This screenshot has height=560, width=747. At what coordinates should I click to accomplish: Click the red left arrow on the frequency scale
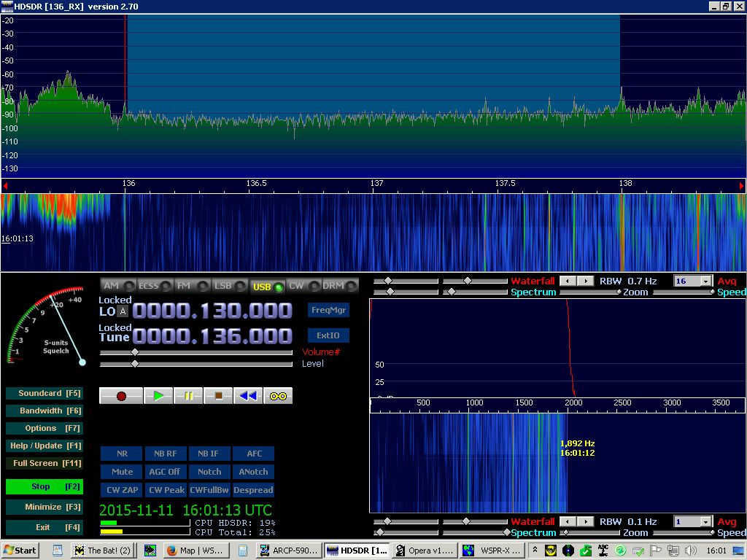(x=5, y=186)
